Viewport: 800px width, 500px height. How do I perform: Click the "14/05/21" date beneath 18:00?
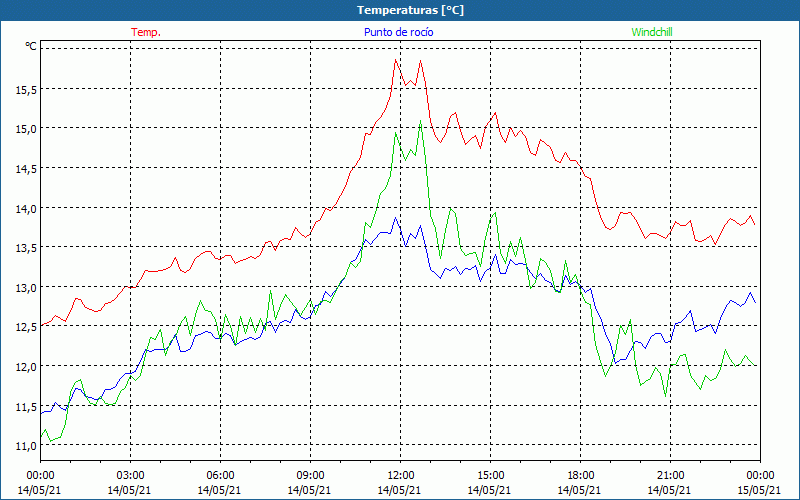(580, 490)
